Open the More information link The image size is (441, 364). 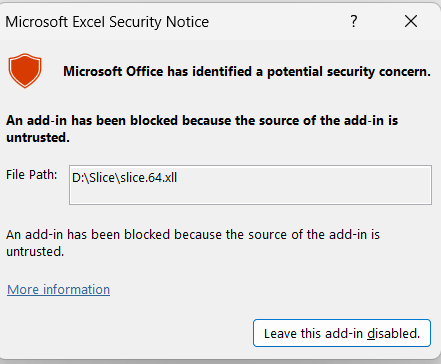coord(58,289)
